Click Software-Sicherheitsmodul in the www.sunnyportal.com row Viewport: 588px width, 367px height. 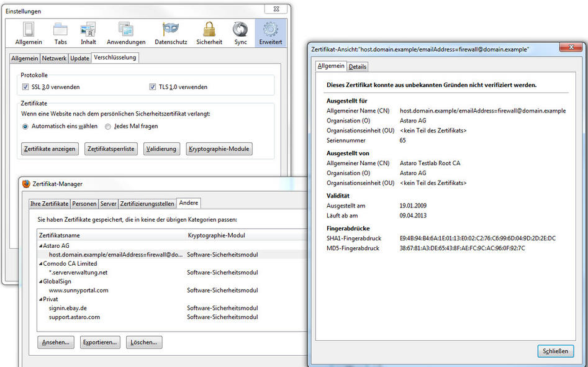(x=222, y=290)
